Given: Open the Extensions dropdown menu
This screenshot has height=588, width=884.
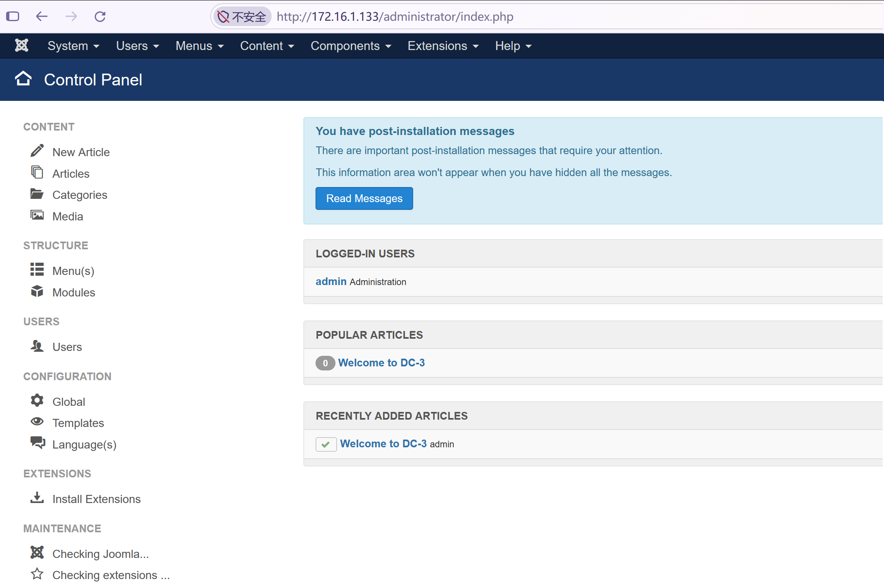Looking at the screenshot, I should 443,46.
